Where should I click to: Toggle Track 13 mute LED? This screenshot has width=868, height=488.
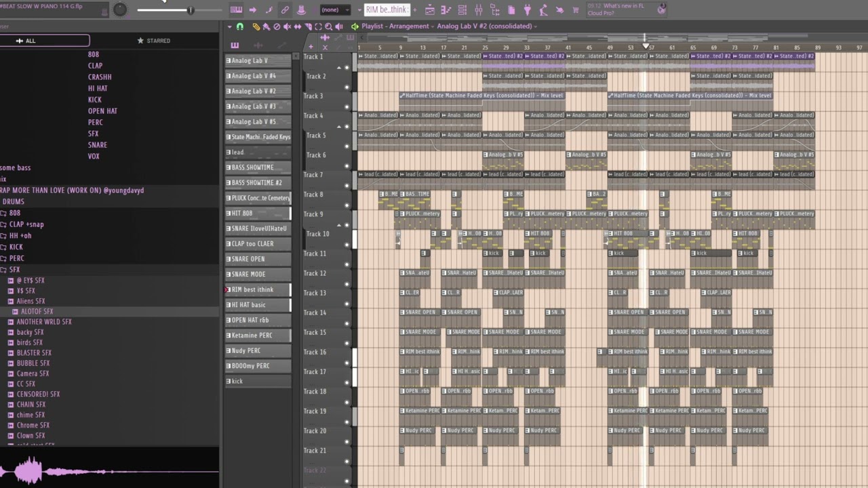347,303
